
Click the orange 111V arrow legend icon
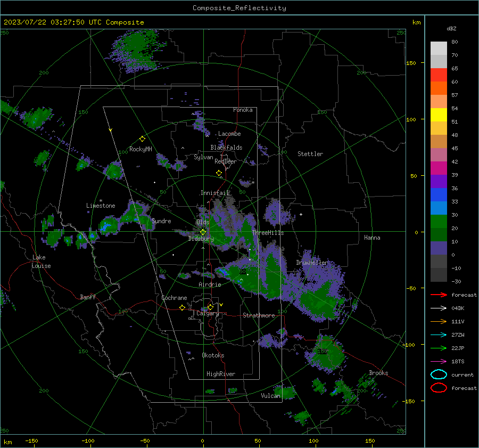pyautogui.click(x=439, y=321)
